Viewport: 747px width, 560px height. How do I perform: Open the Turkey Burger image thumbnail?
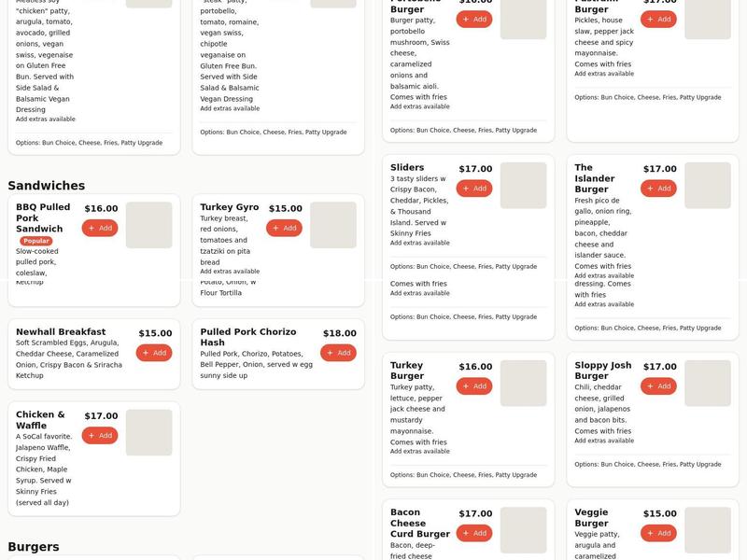coord(523,383)
